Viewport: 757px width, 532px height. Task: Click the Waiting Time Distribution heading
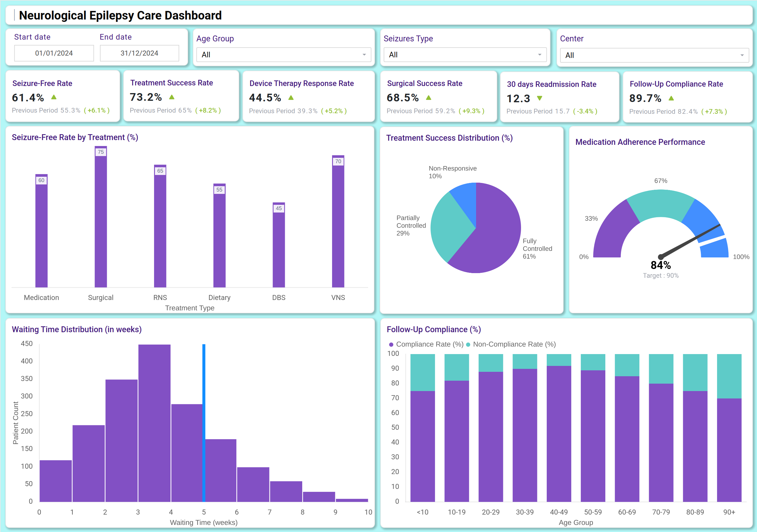click(77, 330)
